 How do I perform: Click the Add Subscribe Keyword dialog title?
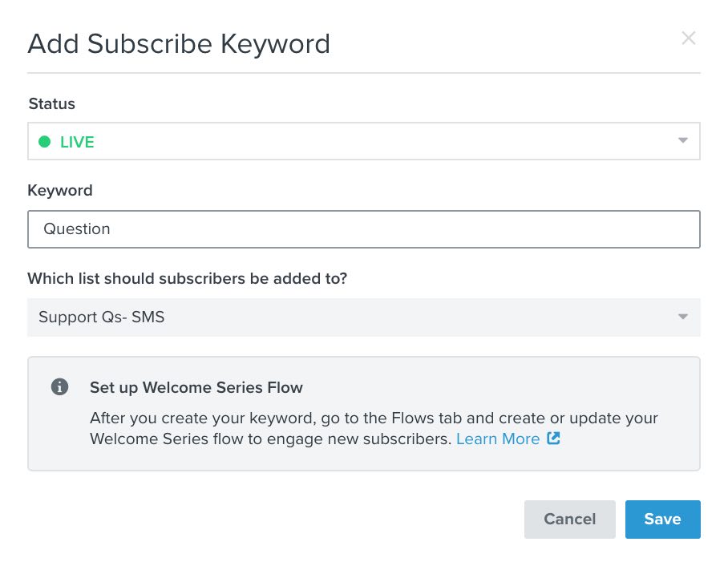(x=179, y=44)
